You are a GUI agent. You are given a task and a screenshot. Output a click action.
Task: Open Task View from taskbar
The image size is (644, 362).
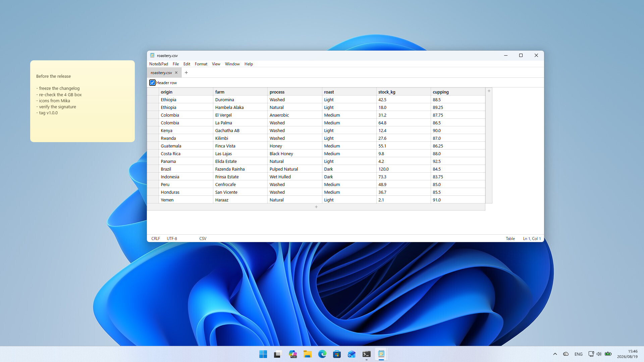[277, 354]
